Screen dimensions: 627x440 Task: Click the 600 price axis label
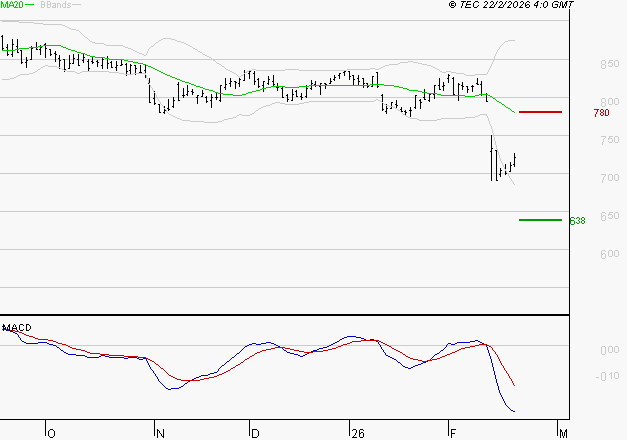pyautogui.click(x=609, y=254)
